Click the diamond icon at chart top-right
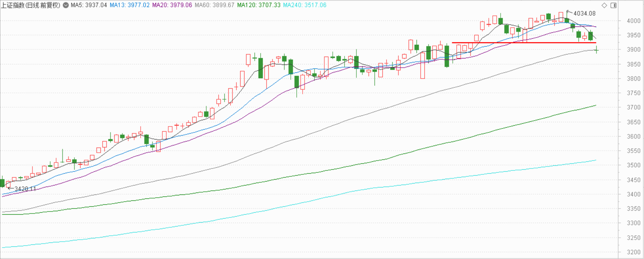 604,5
